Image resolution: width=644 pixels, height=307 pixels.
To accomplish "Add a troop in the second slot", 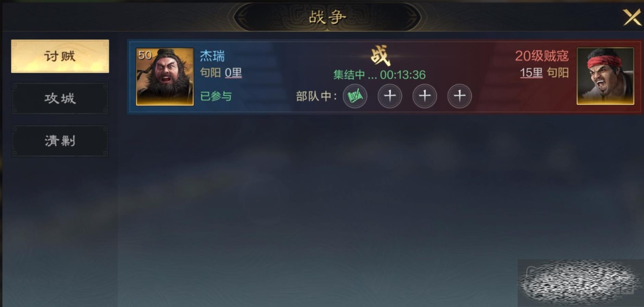I will click(390, 96).
